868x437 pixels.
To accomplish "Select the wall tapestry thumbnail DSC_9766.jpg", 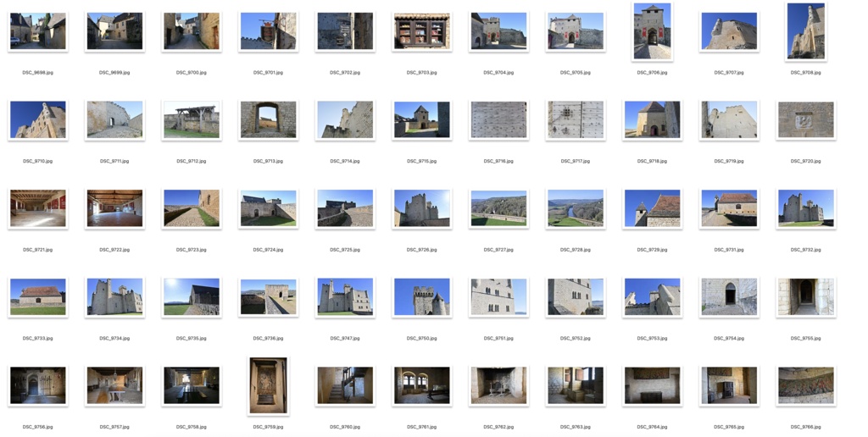I will [806, 385].
